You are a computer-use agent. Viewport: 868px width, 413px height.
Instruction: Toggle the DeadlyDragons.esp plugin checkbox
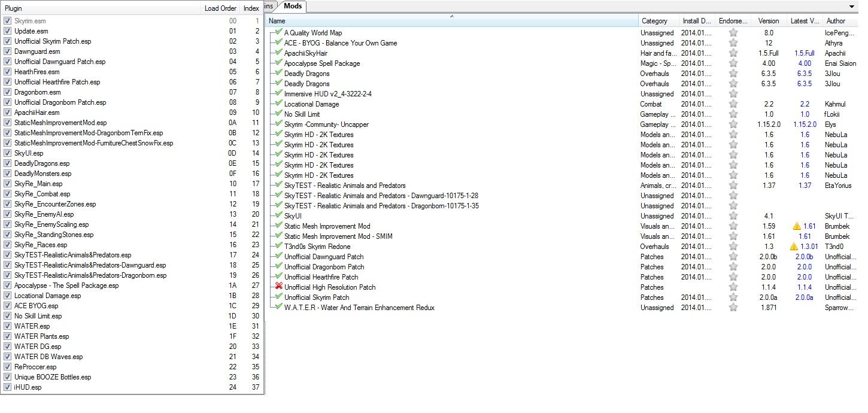coord(7,163)
